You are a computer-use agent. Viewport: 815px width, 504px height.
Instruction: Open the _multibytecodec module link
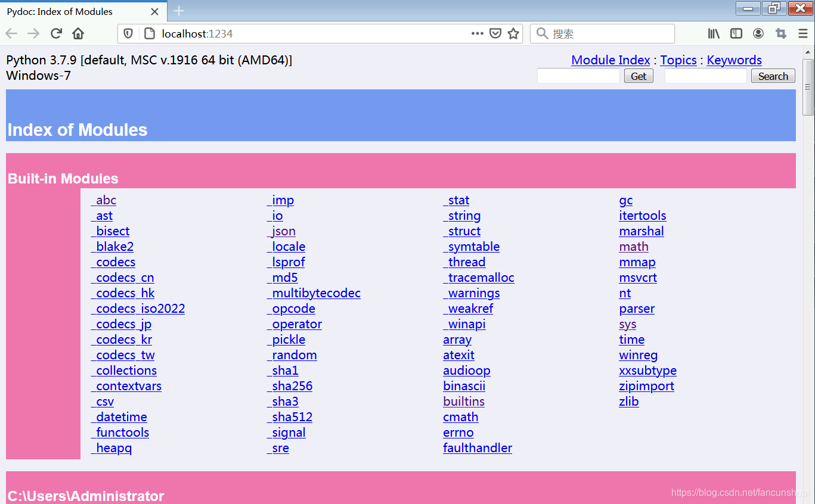coord(314,293)
